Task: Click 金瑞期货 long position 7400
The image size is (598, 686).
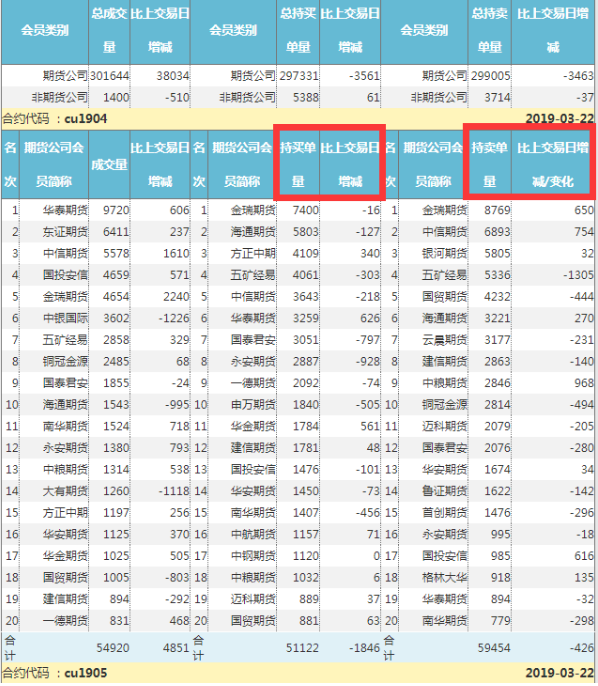Action: pos(306,210)
